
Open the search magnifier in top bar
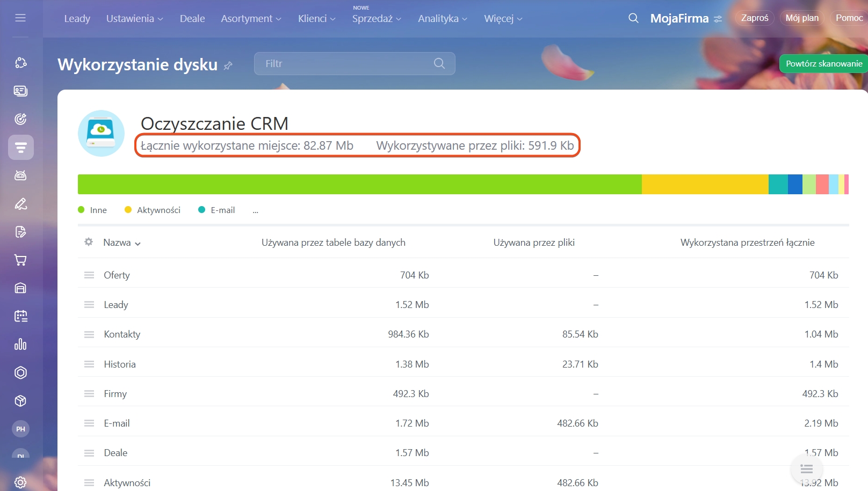tap(633, 18)
